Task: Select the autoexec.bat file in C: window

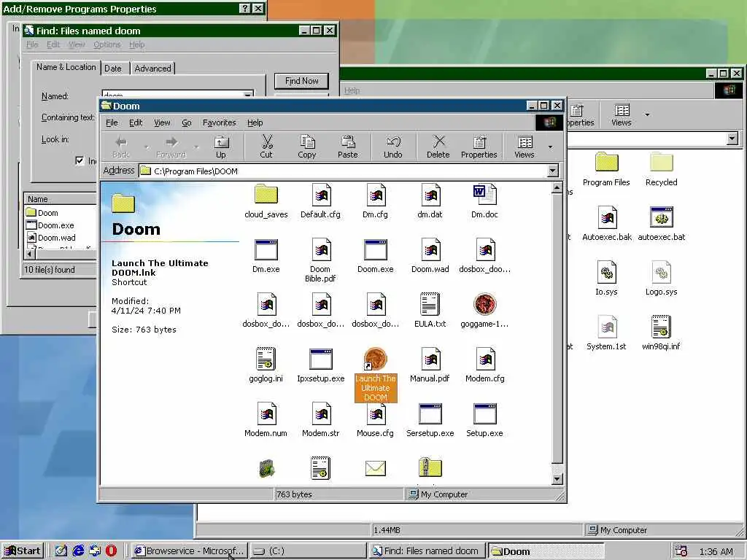Action: click(x=661, y=224)
